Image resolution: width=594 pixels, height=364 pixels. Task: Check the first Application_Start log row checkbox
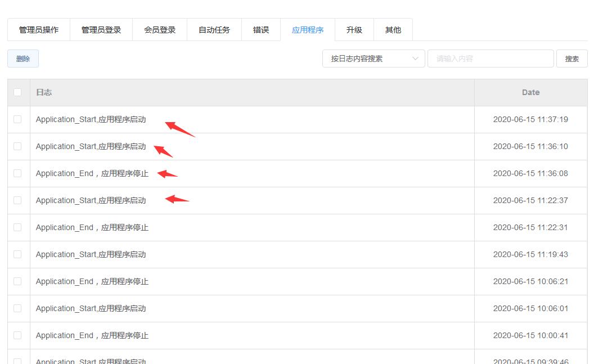coord(17,119)
